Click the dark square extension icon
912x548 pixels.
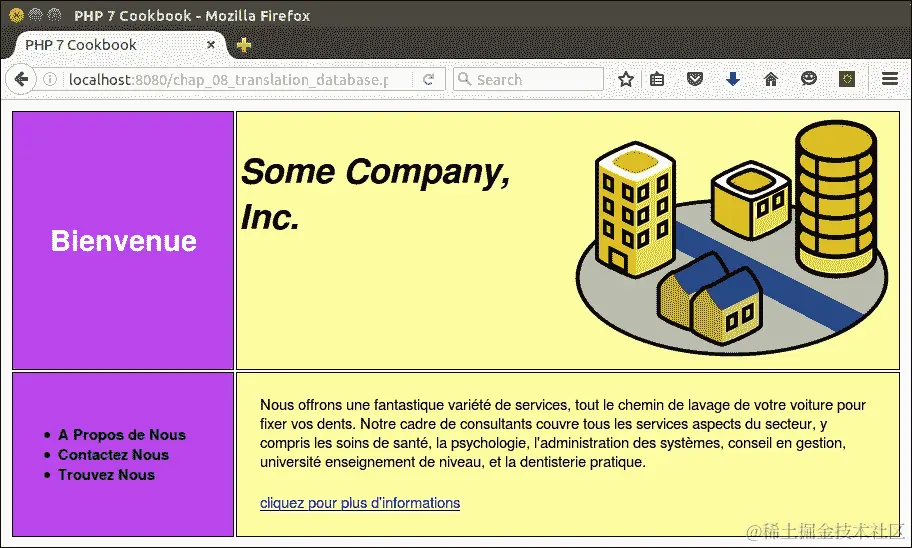(847, 79)
